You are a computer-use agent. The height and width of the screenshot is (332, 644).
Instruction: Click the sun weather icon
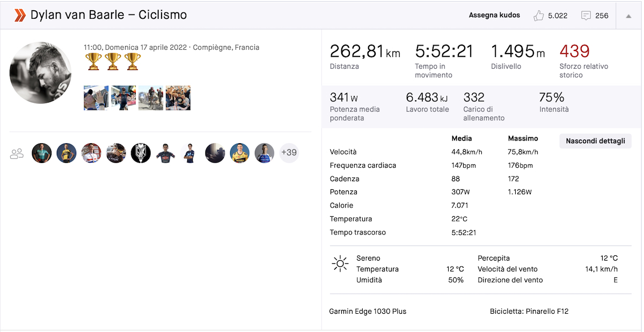(340, 264)
